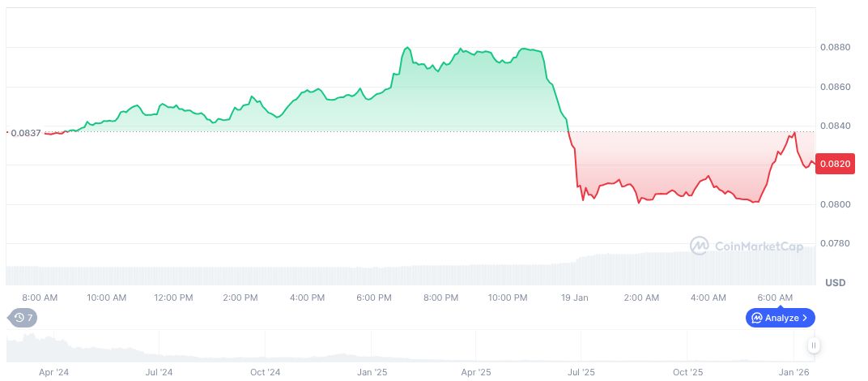Click the 0.0780 price axis label
The width and height of the screenshot is (868, 381).
[835, 243]
